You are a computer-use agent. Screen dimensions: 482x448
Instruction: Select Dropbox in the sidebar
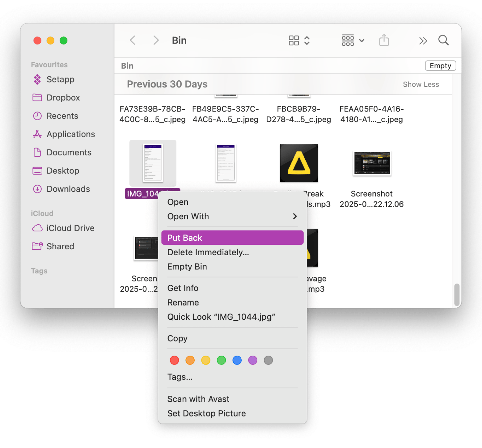tap(63, 97)
